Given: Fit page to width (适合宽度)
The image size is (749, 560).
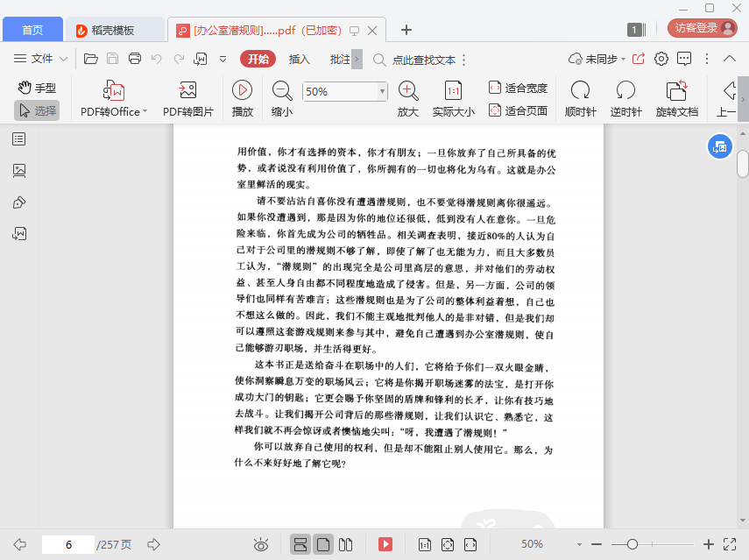Looking at the screenshot, I should tap(519, 88).
